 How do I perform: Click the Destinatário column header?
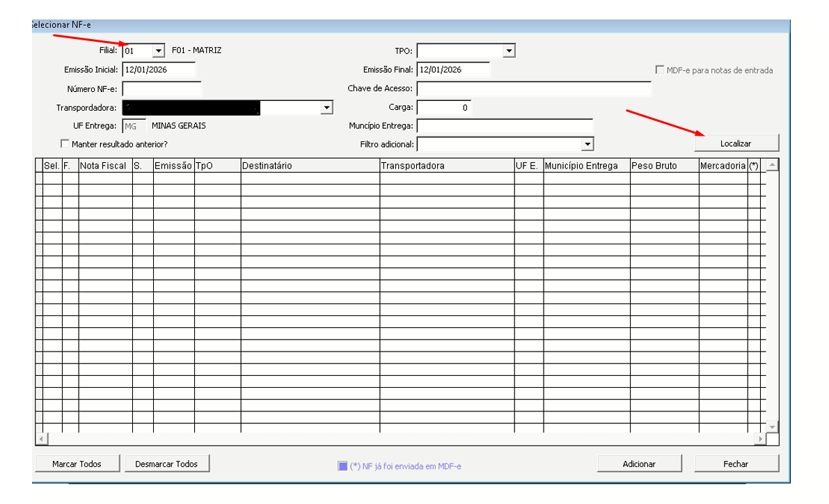tap(310, 166)
